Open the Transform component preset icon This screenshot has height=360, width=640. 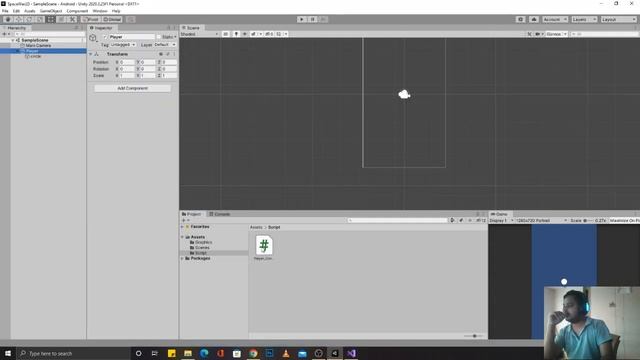[x=168, y=54]
